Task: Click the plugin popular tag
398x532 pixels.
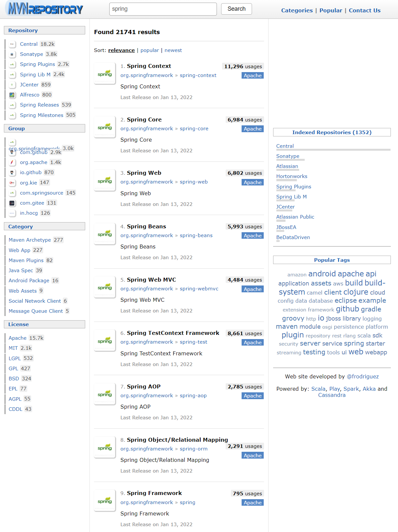Action: tap(293, 335)
